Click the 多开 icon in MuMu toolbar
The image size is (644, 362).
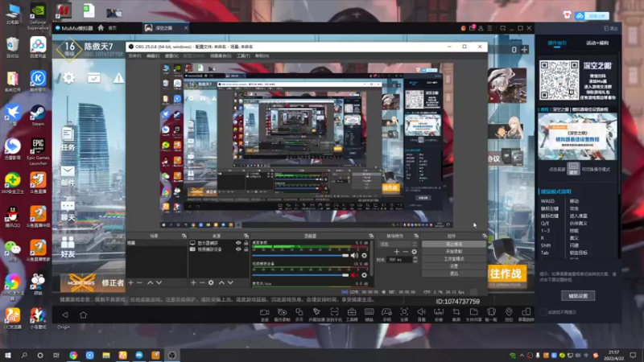click(299, 315)
